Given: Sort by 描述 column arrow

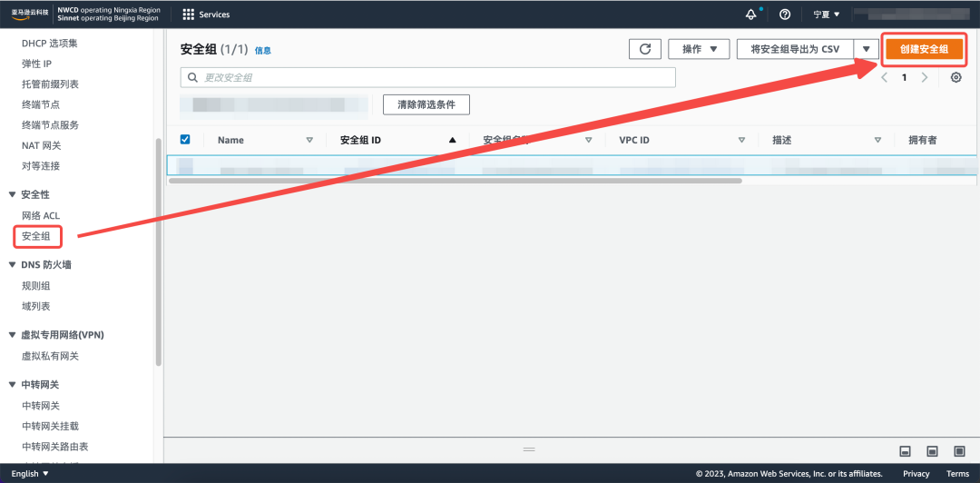Looking at the screenshot, I should pyautogui.click(x=878, y=140).
